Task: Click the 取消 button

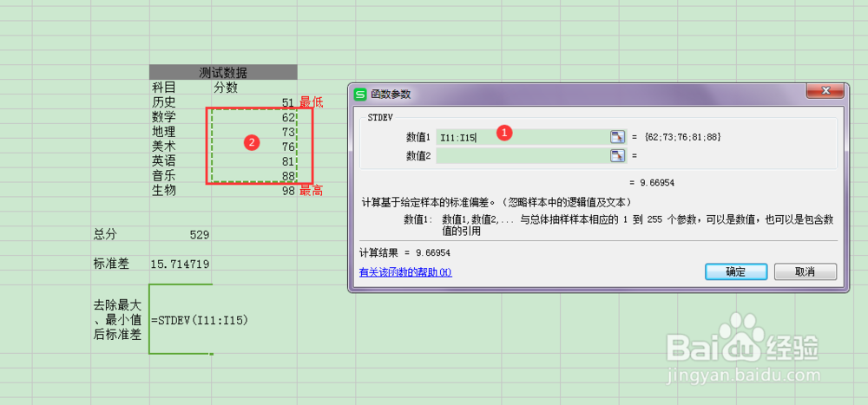Action: (x=805, y=271)
